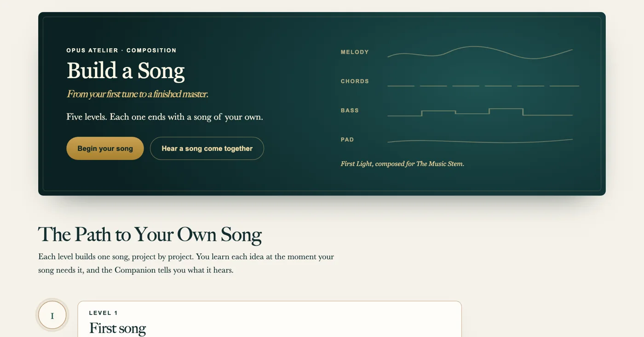
Task: Click the PAD curve line graphic
Action: (480, 141)
